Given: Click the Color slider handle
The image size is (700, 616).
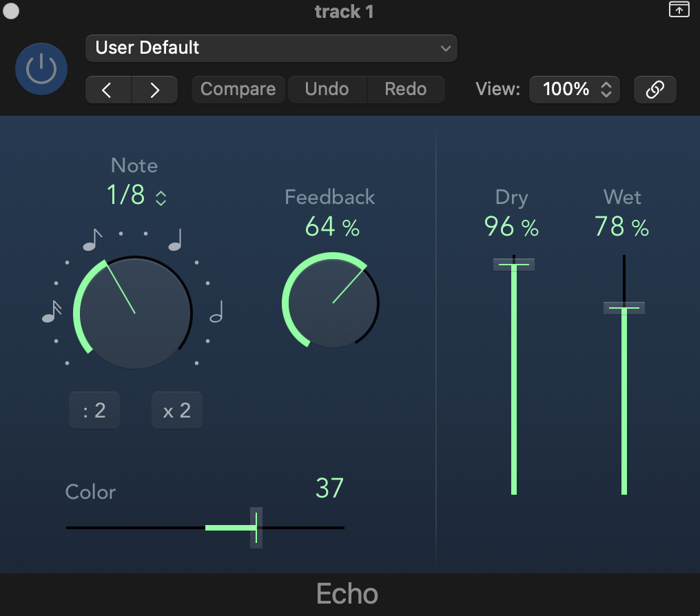Looking at the screenshot, I should pyautogui.click(x=256, y=528).
